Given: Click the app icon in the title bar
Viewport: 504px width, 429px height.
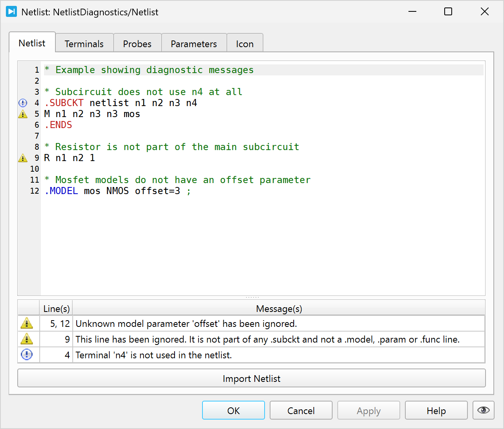Looking at the screenshot, I should click(x=11, y=12).
